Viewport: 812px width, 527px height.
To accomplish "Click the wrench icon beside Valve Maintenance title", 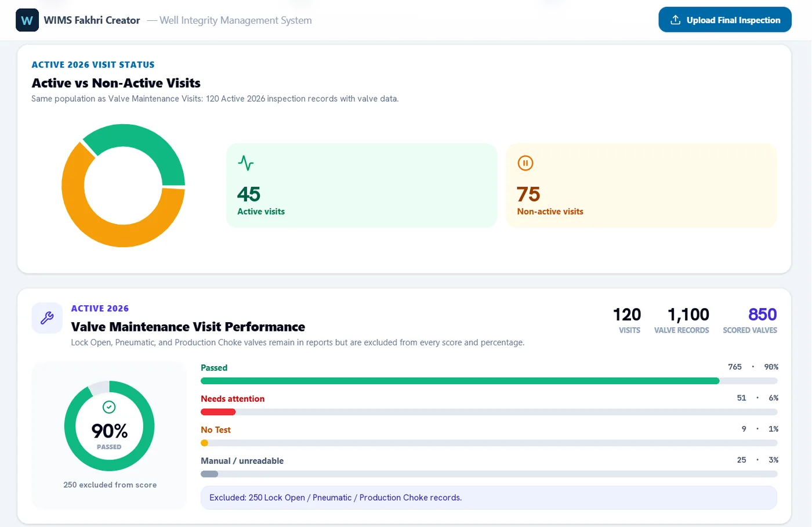I will tap(47, 318).
